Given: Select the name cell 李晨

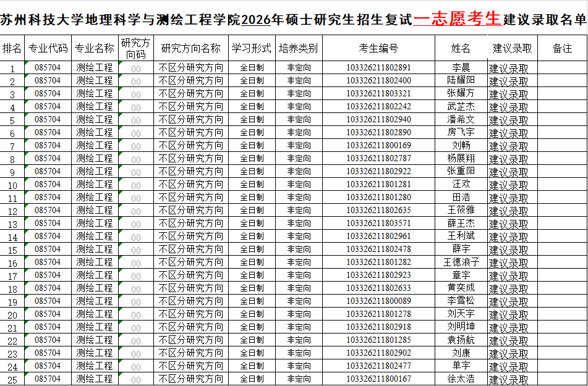Looking at the screenshot, I should [x=461, y=67].
